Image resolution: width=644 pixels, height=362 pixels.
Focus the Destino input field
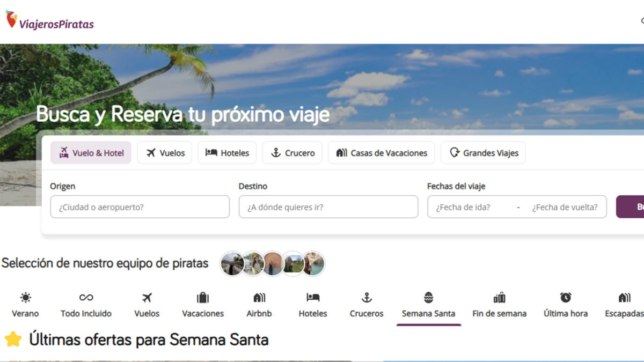[328, 206]
